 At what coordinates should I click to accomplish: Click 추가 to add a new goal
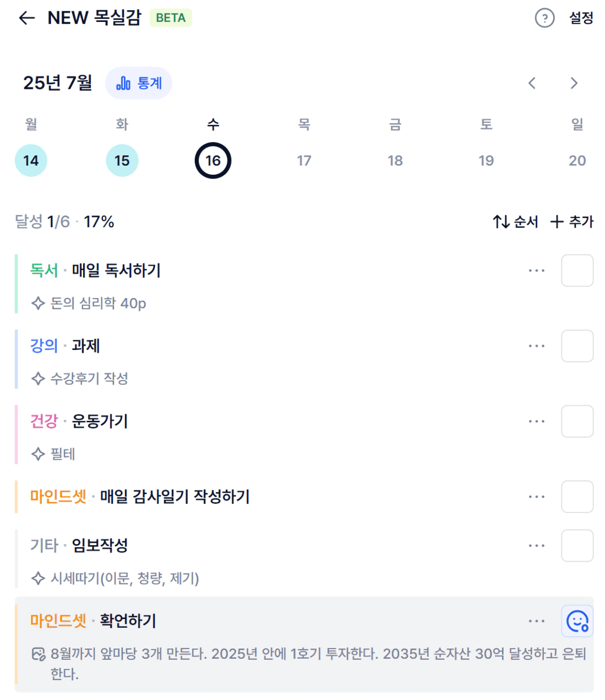click(x=572, y=221)
